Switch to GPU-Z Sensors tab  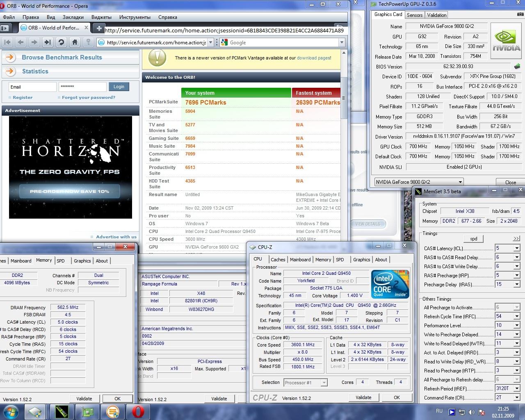tap(415, 15)
